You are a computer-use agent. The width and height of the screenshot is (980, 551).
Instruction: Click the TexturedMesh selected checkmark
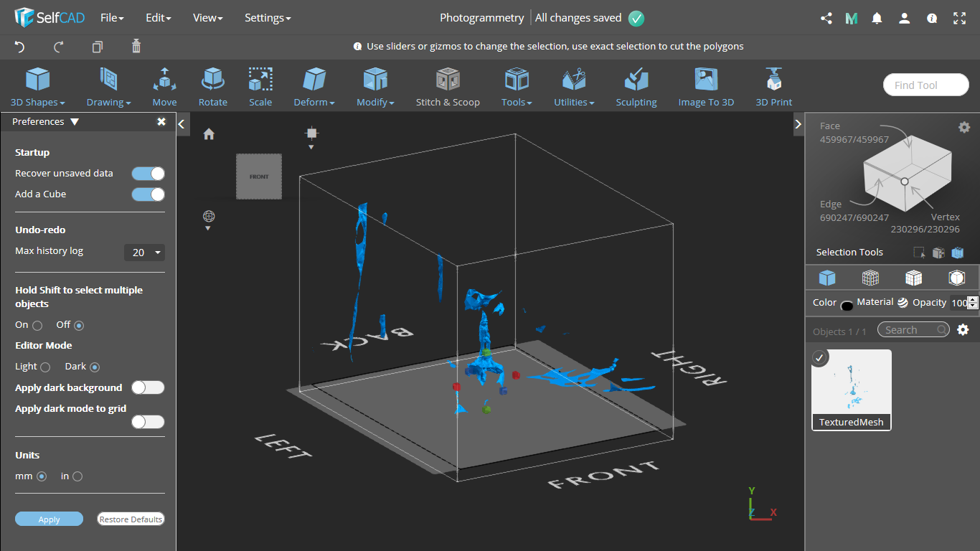820,357
